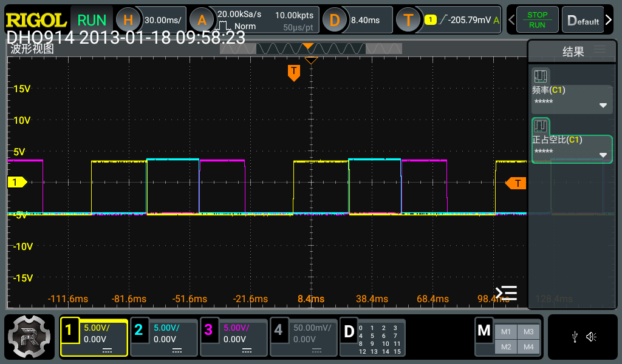Screen dimensions: 622x364
Task: Click the orange trigger level marker at right edge
Action: [x=516, y=183]
